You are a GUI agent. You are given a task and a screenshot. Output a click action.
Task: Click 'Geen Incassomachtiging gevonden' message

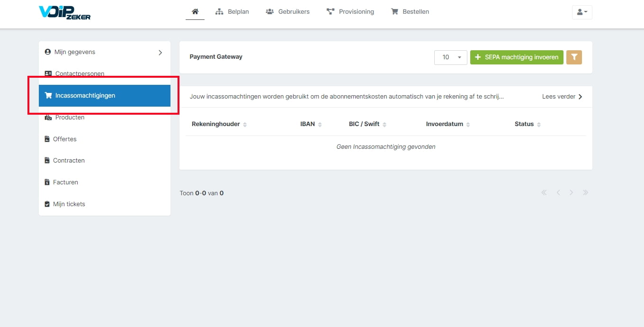[x=386, y=147]
